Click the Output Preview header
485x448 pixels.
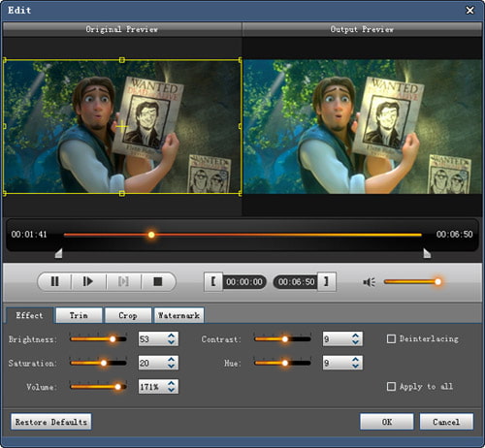(362, 29)
